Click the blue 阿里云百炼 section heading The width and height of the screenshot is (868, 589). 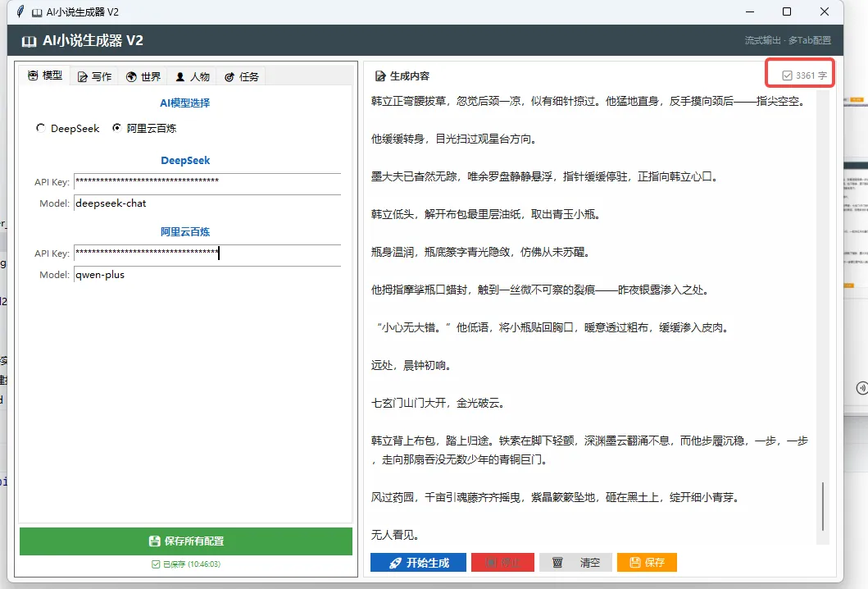coord(185,231)
